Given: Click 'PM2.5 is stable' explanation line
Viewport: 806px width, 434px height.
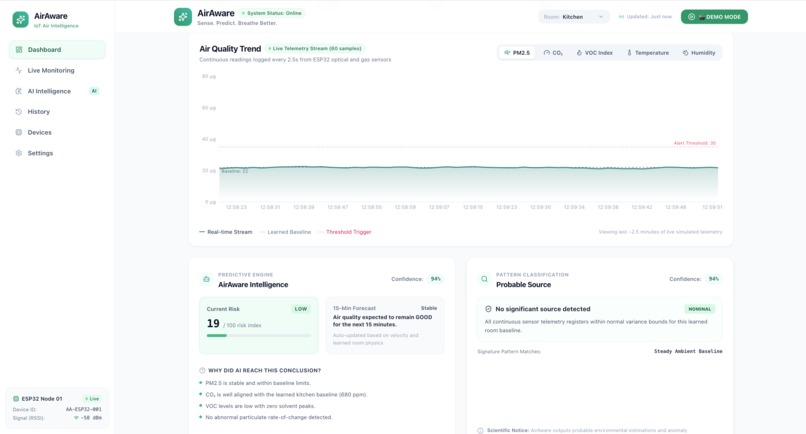Looking at the screenshot, I should [x=258, y=383].
